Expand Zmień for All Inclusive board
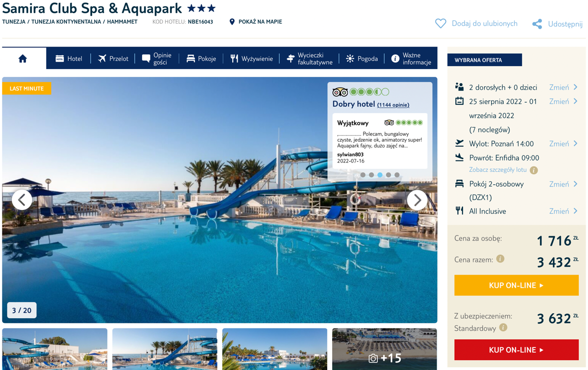This screenshot has width=588, height=370. tap(563, 211)
